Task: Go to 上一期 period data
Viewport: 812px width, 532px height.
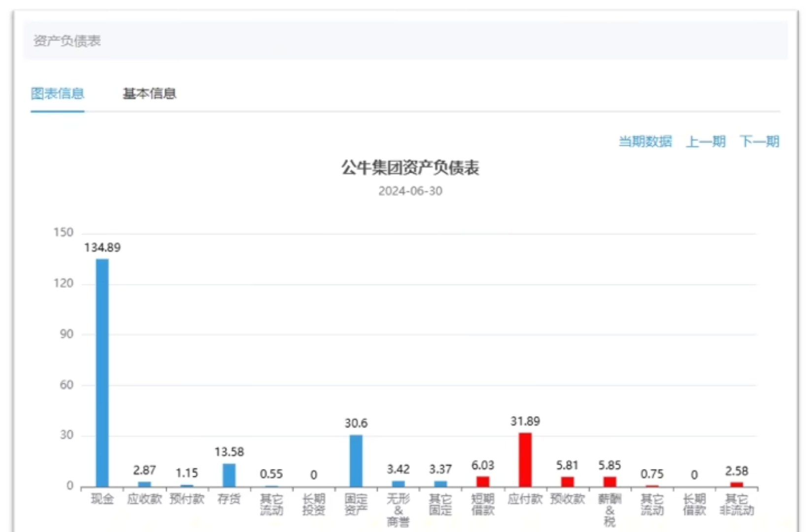Action: pyautogui.click(x=706, y=142)
